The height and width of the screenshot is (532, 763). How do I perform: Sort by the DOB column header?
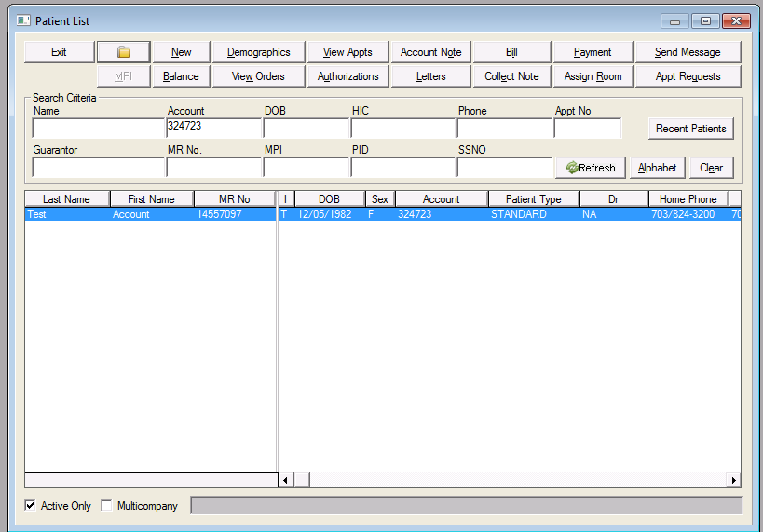click(329, 199)
